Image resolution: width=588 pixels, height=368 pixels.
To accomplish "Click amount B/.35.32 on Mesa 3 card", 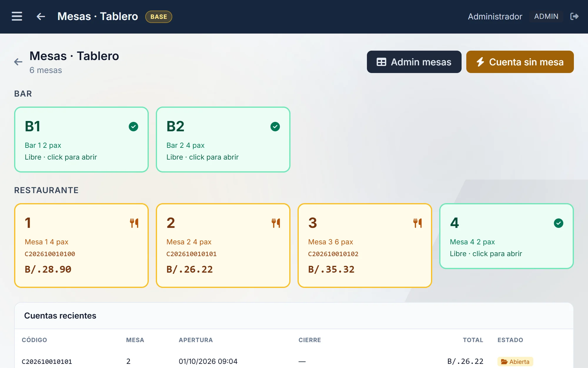I will pos(331,269).
